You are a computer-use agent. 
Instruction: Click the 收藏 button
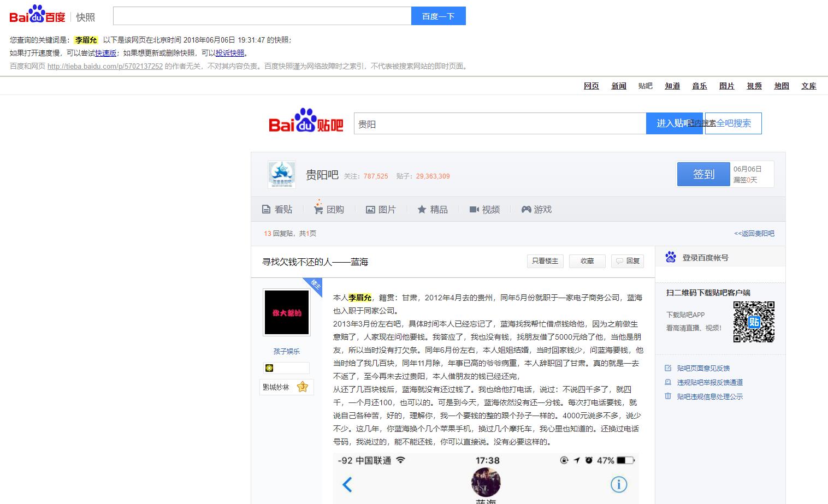[x=587, y=261]
